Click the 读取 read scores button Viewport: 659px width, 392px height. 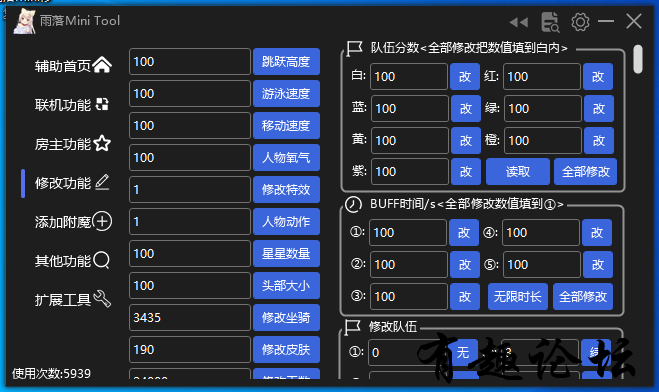click(518, 171)
